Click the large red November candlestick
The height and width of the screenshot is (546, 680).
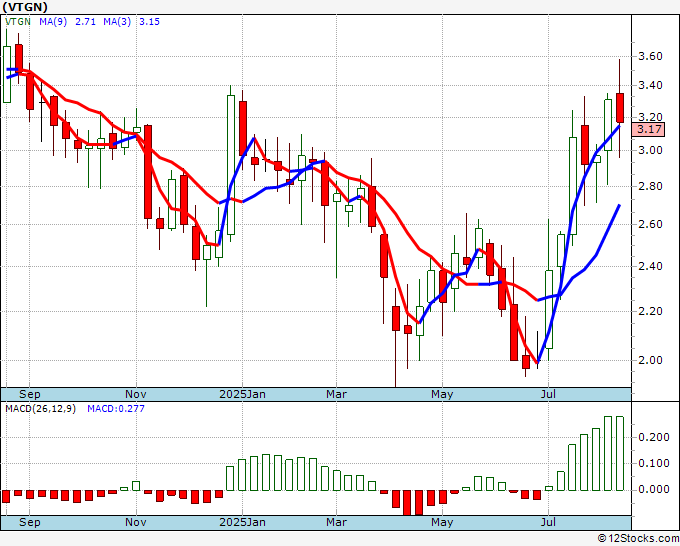148,172
